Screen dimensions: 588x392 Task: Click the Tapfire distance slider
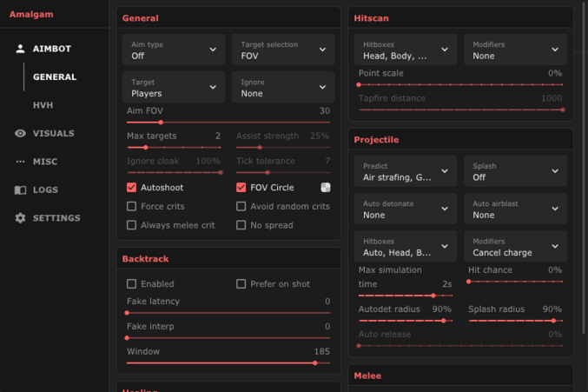[x=461, y=110]
